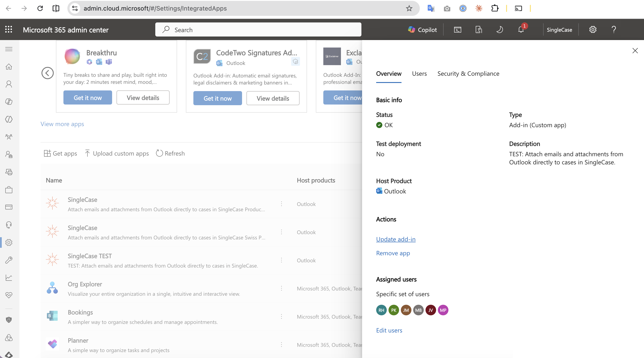Screen dimensions: 644x358
Task: Toggle the navigation hamburger menu
Action: tap(9, 49)
